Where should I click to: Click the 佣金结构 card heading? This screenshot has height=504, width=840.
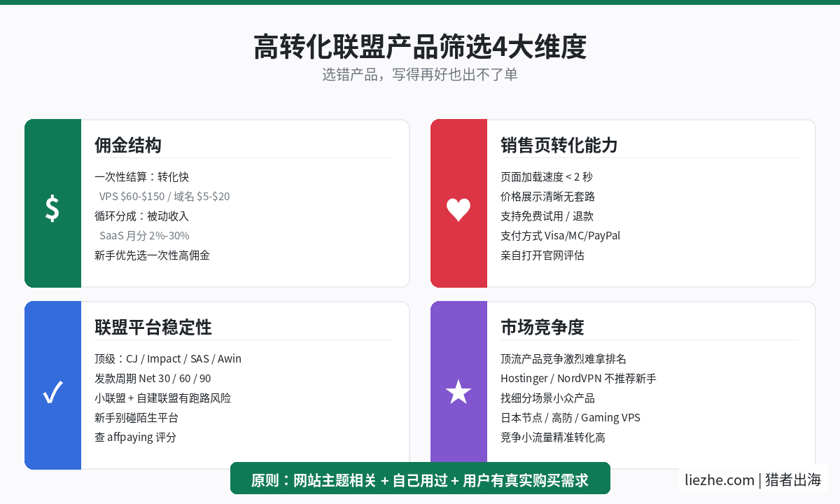128,145
